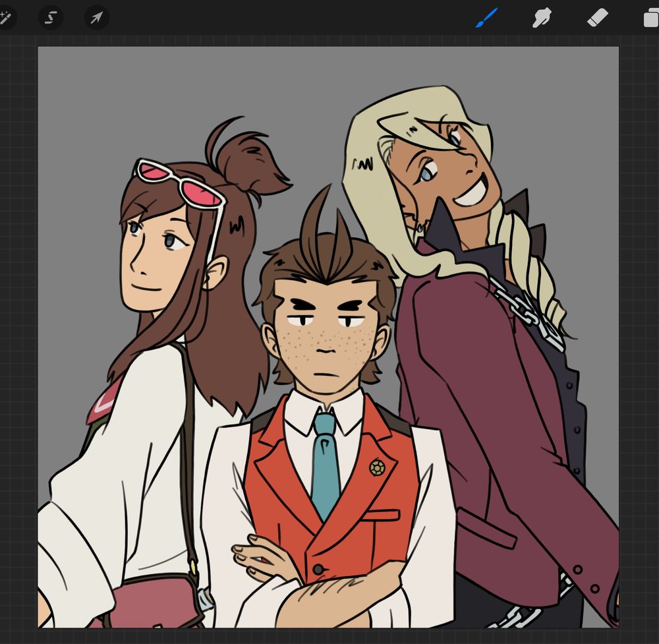Screen dimensions: 659x644
Task: Choose the Paint brush tool
Action: coord(487,18)
